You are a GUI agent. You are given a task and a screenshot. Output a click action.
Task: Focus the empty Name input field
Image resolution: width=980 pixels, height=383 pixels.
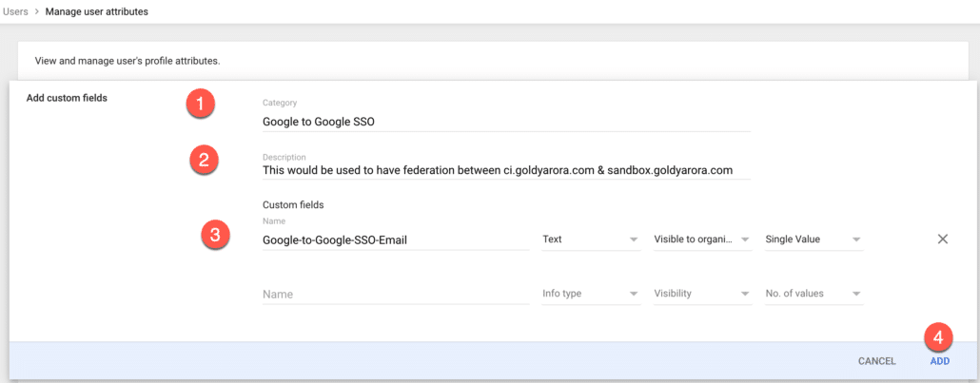396,295
